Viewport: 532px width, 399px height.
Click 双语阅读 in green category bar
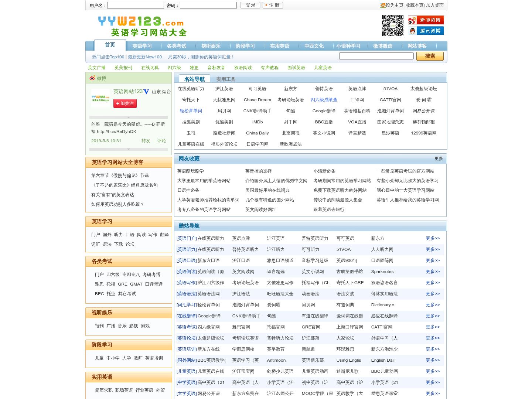[243, 68]
